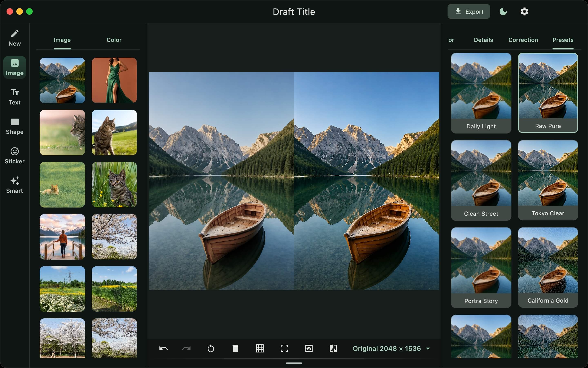This screenshot has width=588, height=368.
Task: Undo the last edit
Action: (163, 349)
